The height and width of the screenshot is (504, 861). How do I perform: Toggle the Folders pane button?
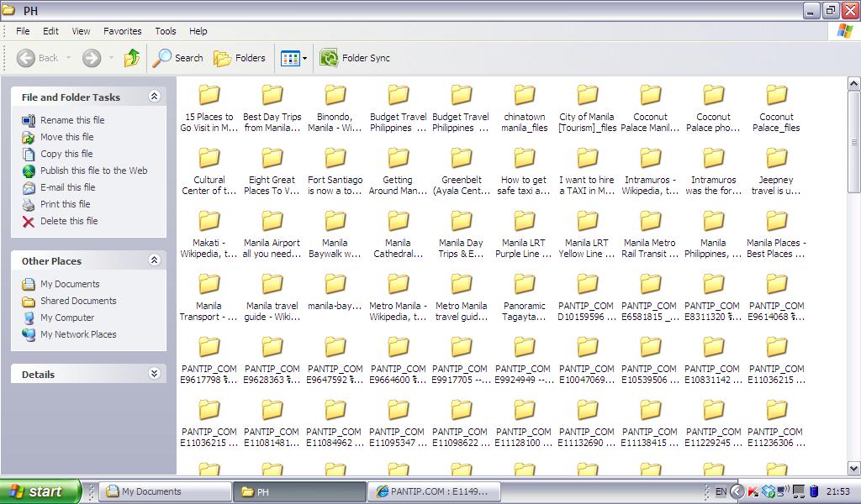[x=240, y=58]
